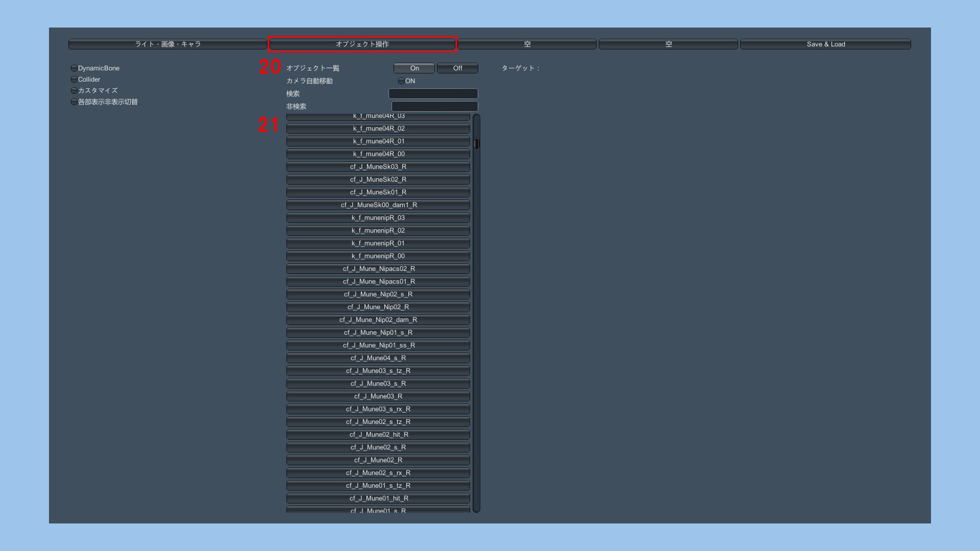
Task: Toggle the DynamicBone checkbox
Action: point(75,68)
